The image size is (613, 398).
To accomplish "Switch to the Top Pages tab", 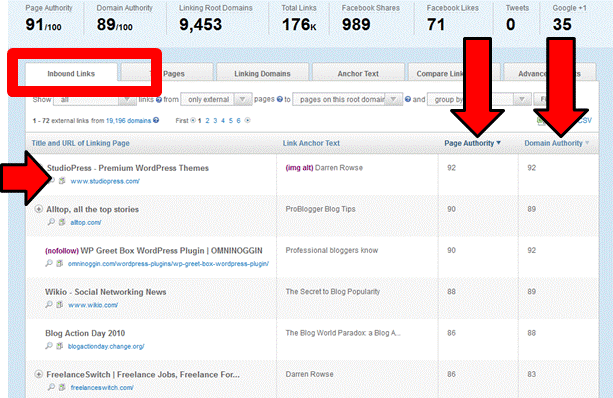I will 167,74.
